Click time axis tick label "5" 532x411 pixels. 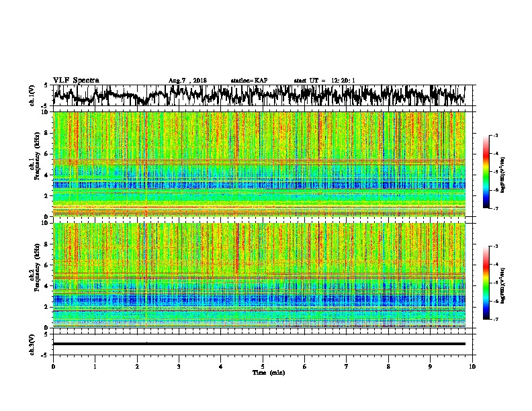[263, 367]
